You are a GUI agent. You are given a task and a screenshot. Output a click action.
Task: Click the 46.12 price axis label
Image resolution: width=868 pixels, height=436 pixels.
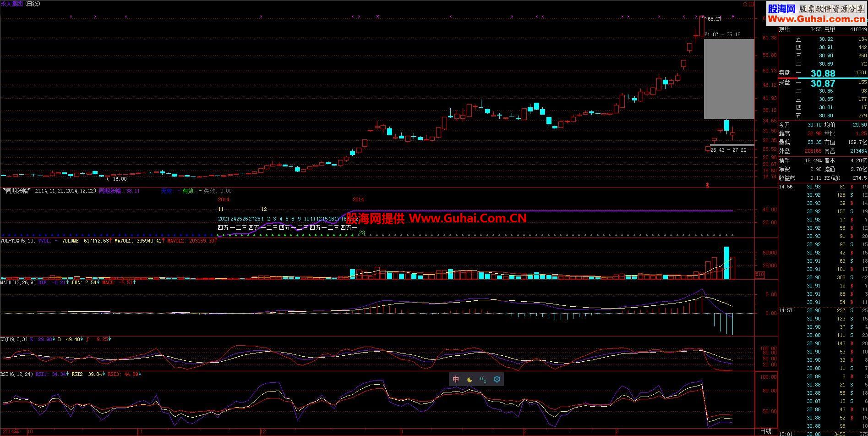tap(770, 85)
